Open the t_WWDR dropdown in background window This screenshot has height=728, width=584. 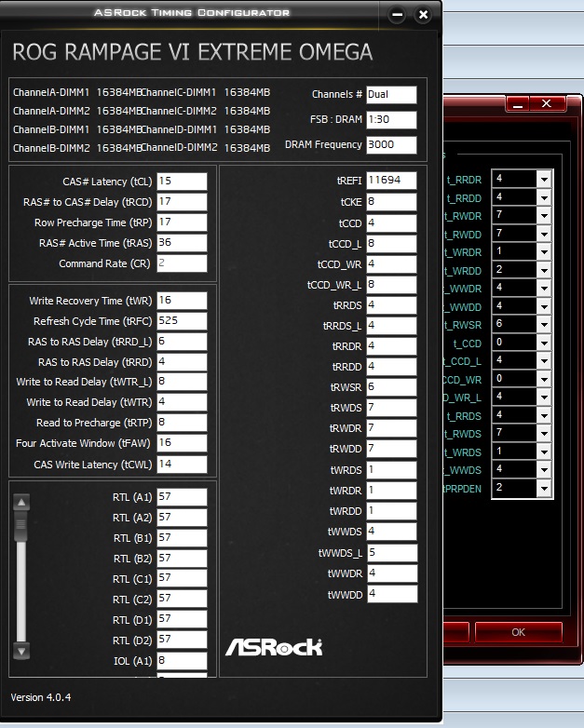click(544, 288)
